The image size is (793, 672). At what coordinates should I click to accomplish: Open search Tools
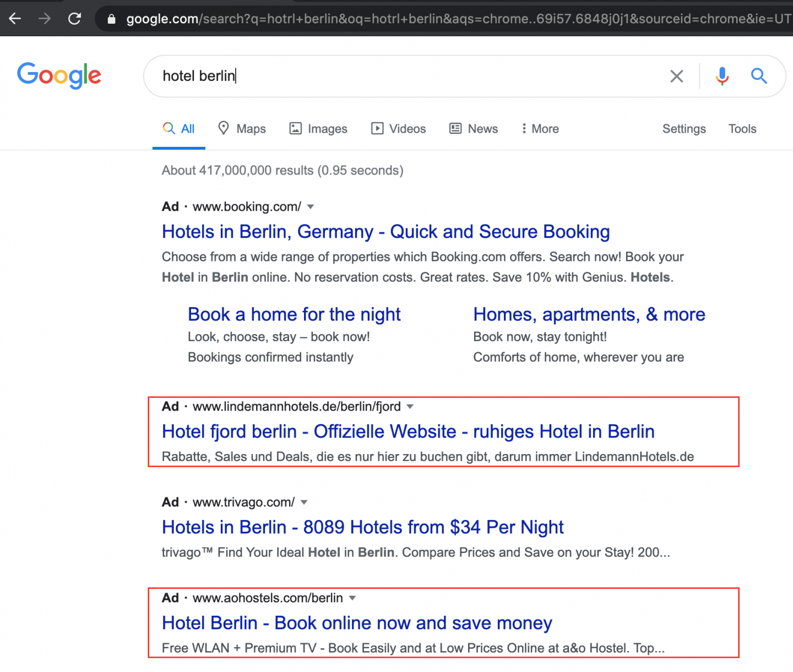click(x=742, y=129)
